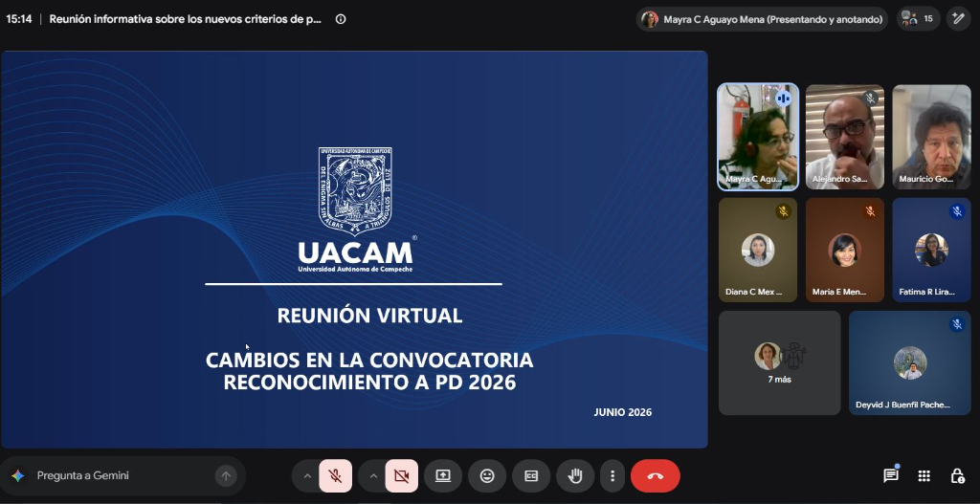Select Deyvid J Buenfil Pache tile

910,362
